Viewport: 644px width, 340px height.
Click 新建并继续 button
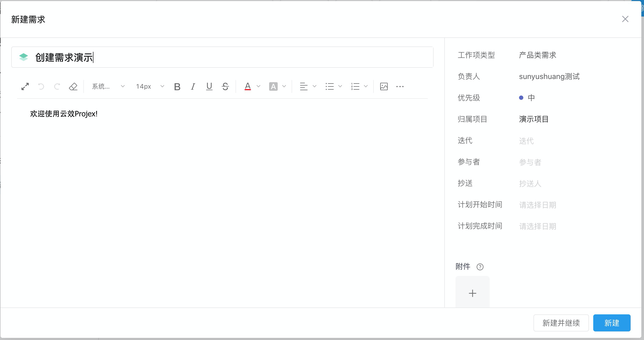click(561, 323)
